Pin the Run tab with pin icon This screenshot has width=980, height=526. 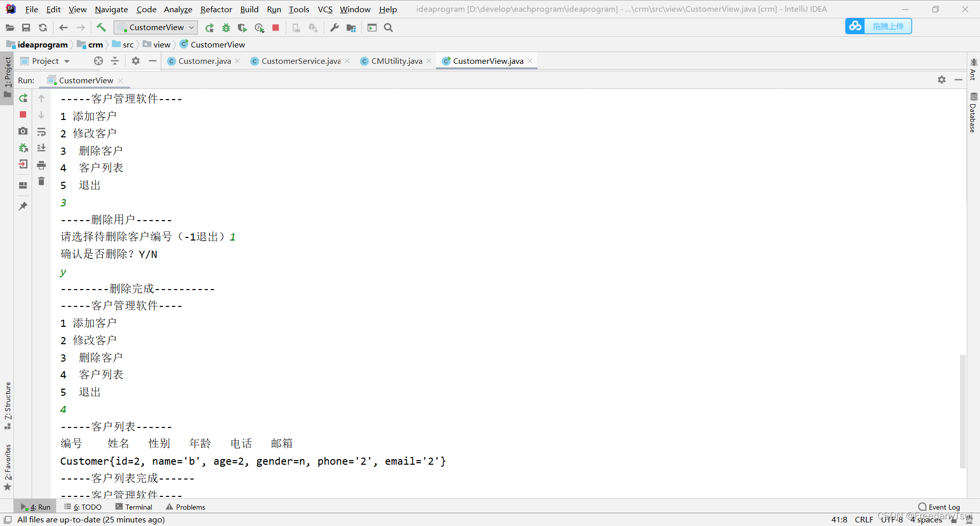point(23,206)
